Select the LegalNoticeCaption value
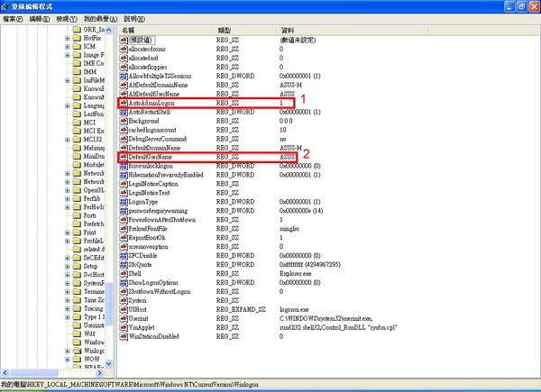Image resolution: width=541 pixels, height=392 pixels. (153, 184)
